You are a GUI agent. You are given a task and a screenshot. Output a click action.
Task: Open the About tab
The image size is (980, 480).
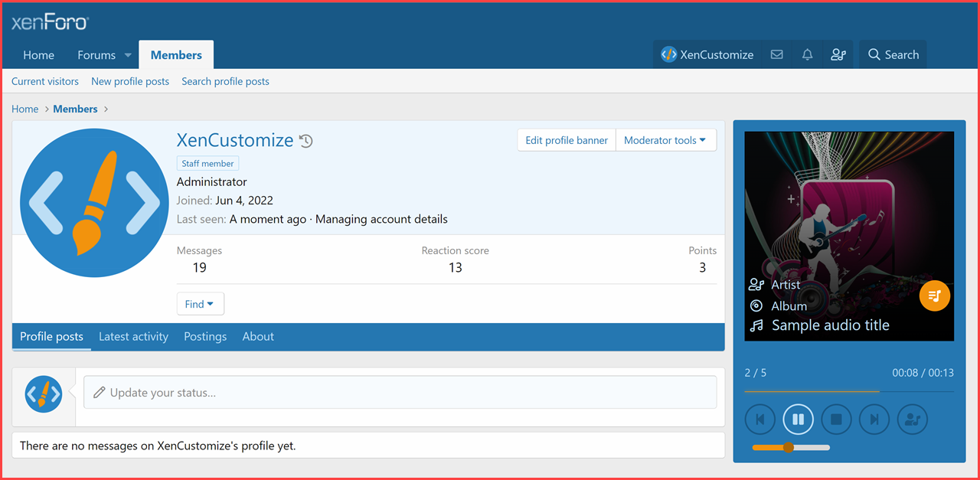click(x=258, y=337)
